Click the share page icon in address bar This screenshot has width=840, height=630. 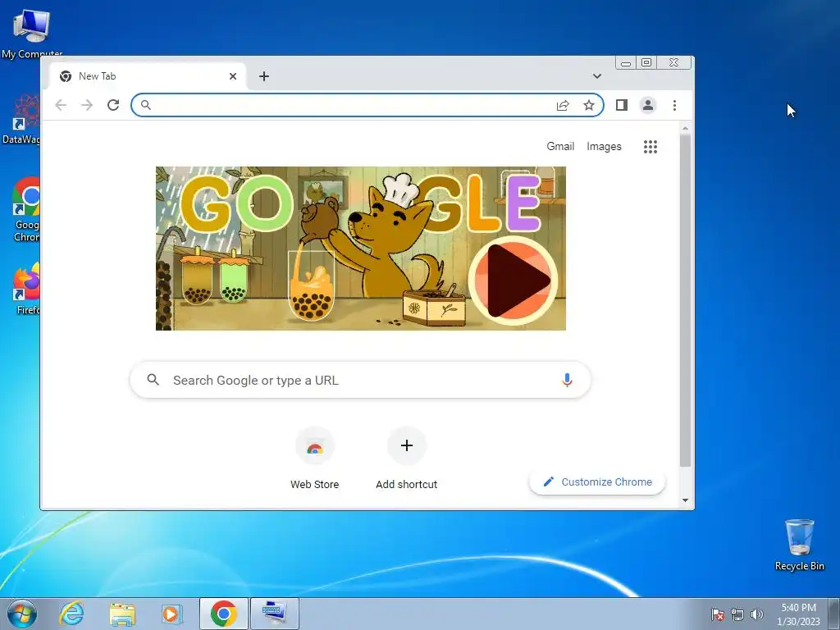tap(563, 105)
